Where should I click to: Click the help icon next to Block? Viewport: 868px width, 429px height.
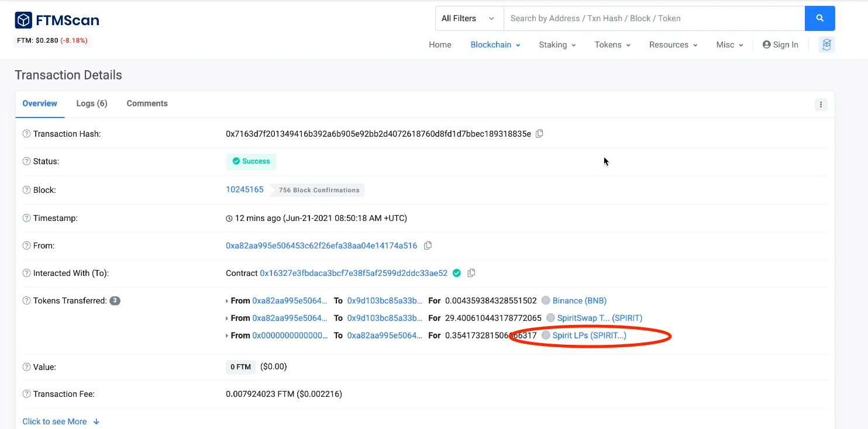click(x=26, y=190)
